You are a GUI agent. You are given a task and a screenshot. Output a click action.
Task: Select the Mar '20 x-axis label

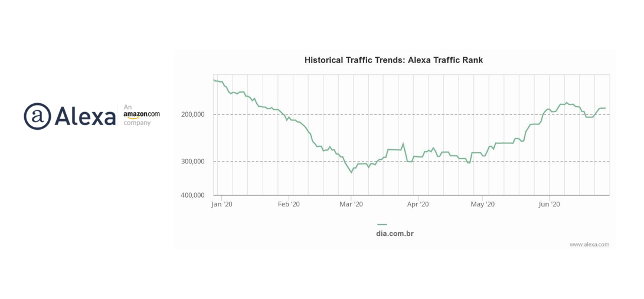[351, 204]
